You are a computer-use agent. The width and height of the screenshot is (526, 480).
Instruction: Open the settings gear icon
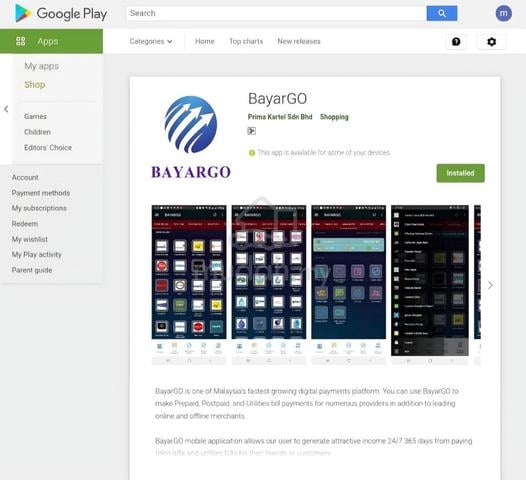491,42
